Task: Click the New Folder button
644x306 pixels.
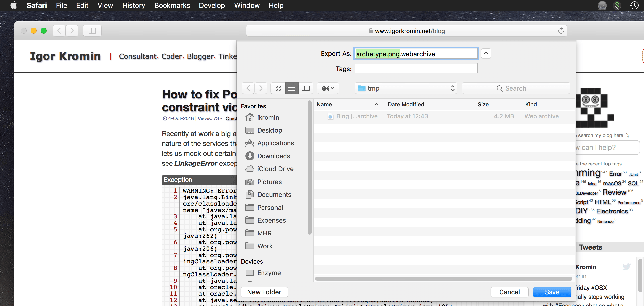Action: (264, 292)
